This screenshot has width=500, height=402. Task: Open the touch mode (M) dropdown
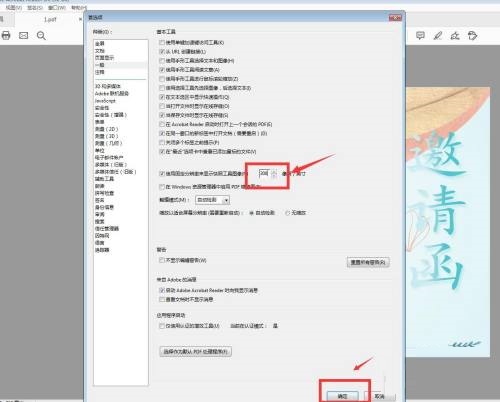click(213, 200)
